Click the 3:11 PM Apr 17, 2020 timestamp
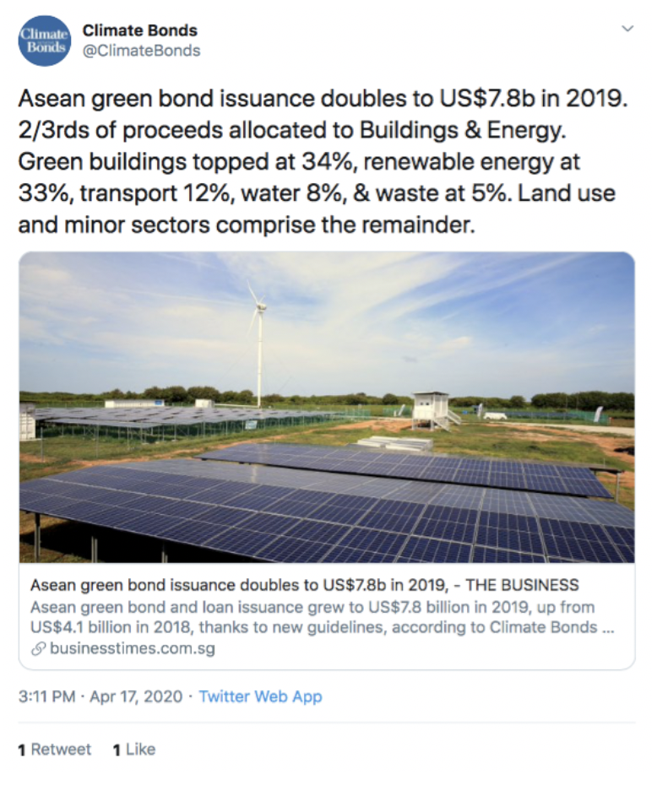Screen dimensions: 657x812 (100, 696)
